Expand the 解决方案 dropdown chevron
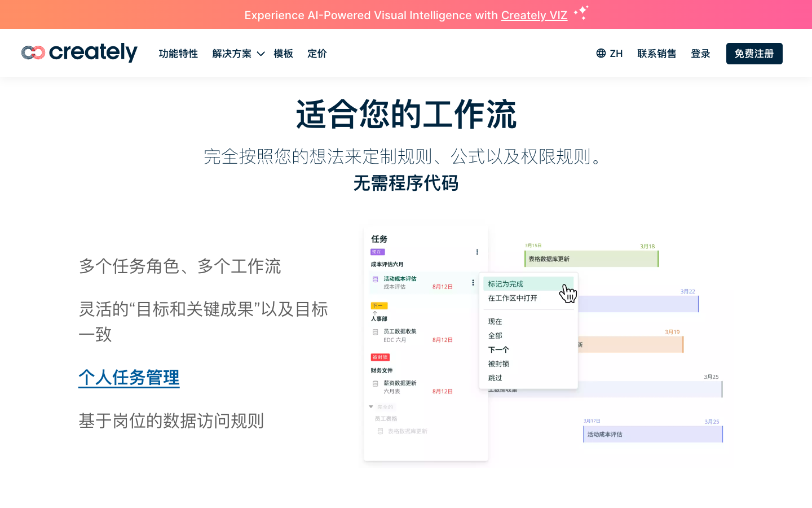812x508 pixels. click(x=261, y=54)
